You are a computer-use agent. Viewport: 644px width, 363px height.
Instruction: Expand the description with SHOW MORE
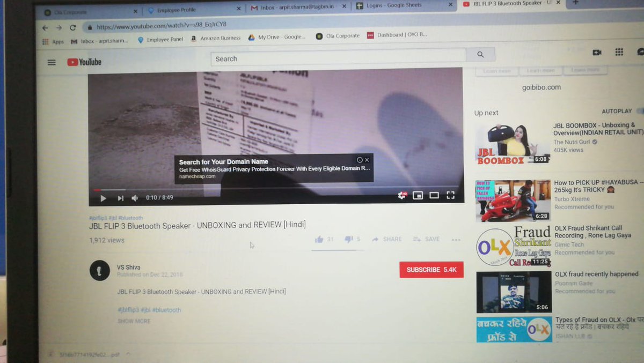[x=134, y=321]
